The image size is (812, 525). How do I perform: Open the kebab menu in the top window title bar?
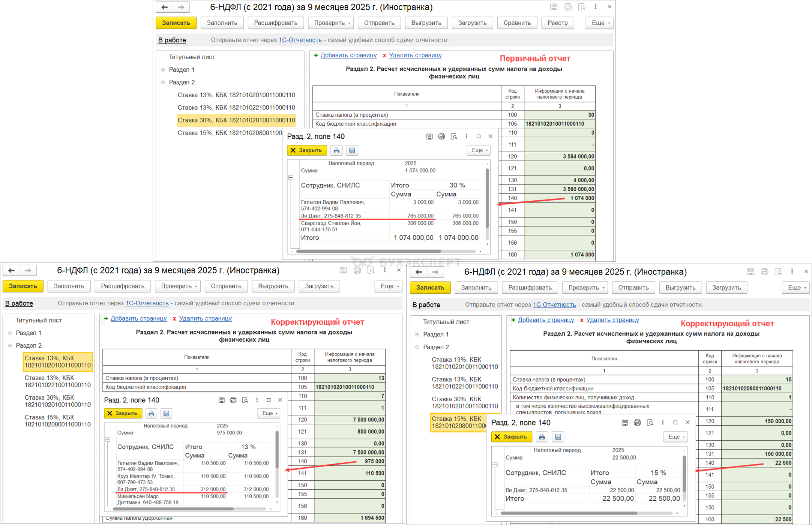595,7
